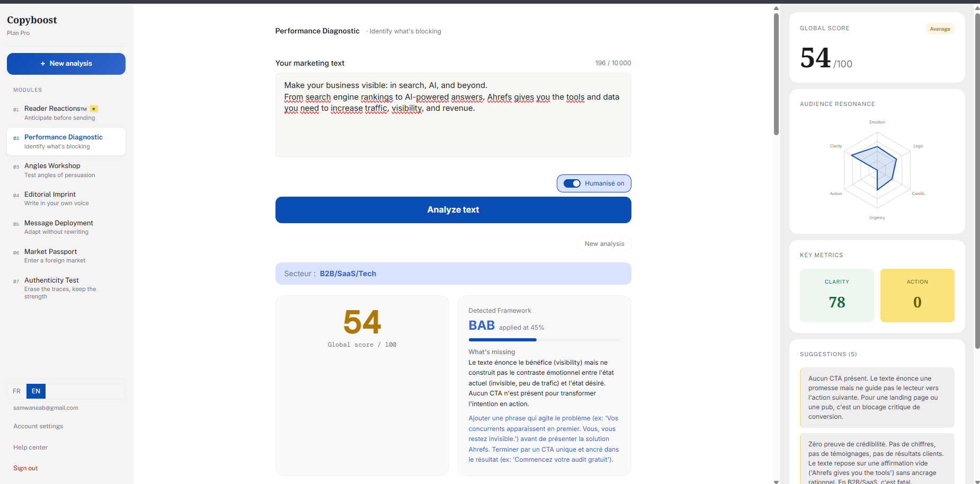Click the small New analysis button below Analyze
The image size is (980, 484).
[x=604, y=244]
